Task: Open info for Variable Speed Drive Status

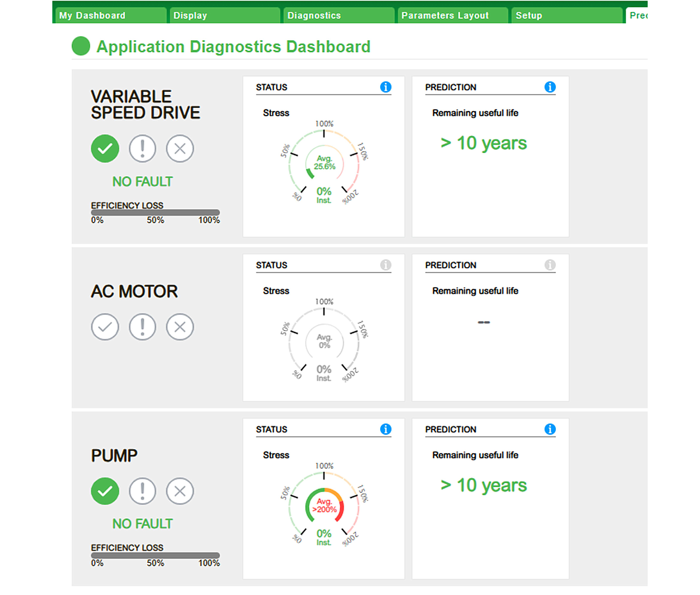Action: [x=385, y=87]
